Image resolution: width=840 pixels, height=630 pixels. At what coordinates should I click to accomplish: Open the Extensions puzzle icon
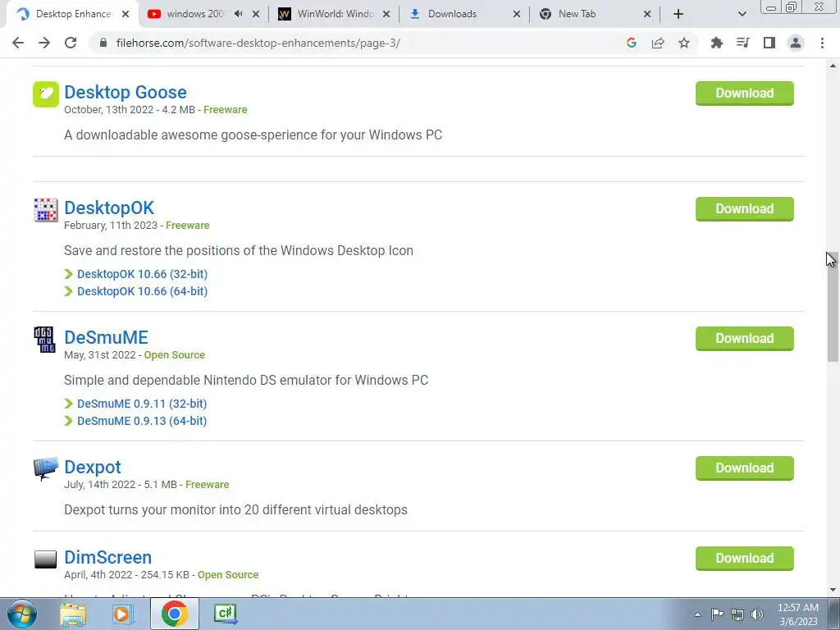(x=716, y=43)
